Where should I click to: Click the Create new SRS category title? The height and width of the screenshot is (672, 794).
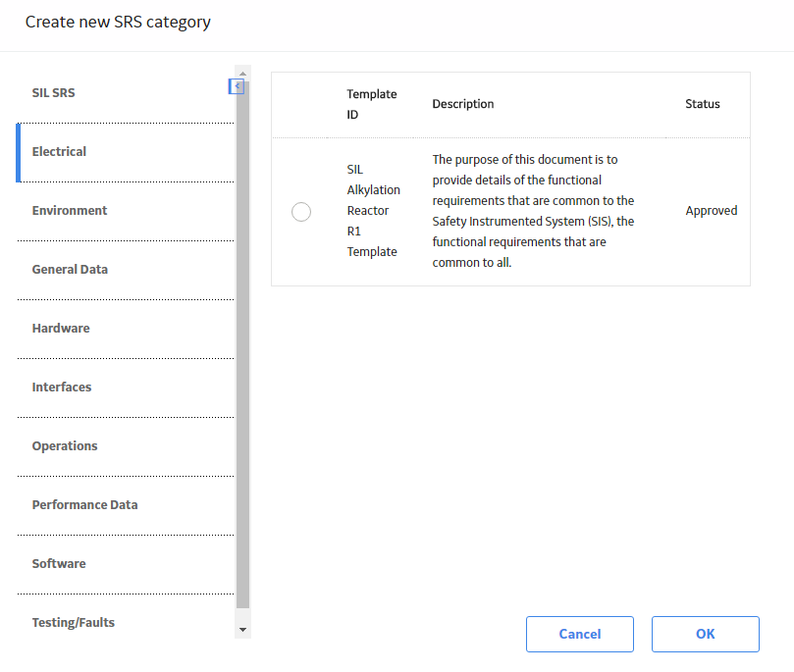click(118, 23)
